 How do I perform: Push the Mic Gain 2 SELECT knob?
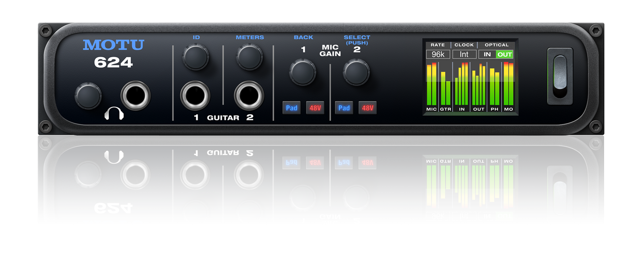click(356, 72)
